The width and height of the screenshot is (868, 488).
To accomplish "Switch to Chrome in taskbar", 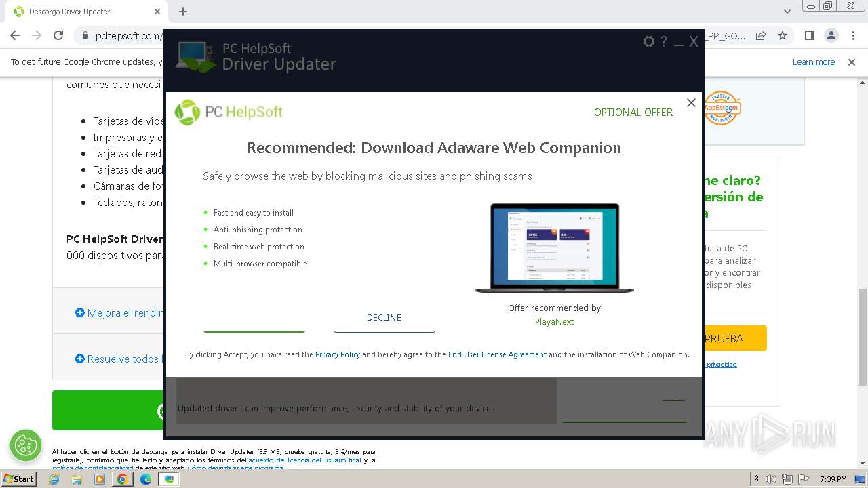I will tap(122, 479).
